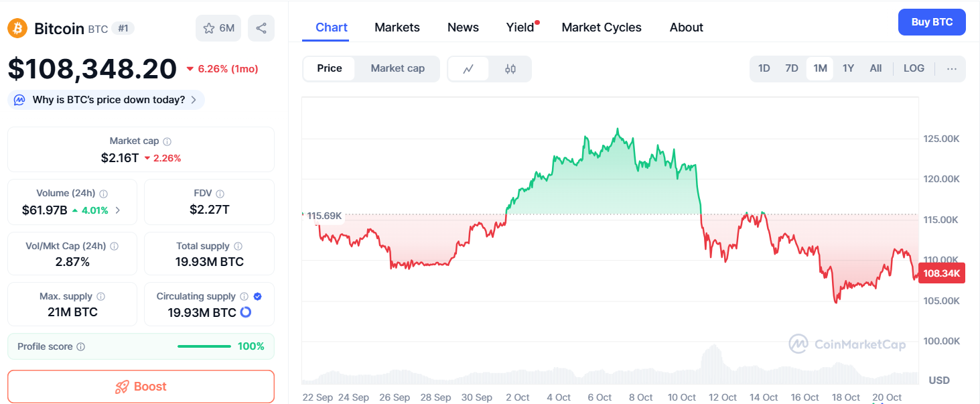The image size is (980, 404).
Task: Switch to the Market Cycles tab
Action: pyautogui.click(x=601, y=27)
